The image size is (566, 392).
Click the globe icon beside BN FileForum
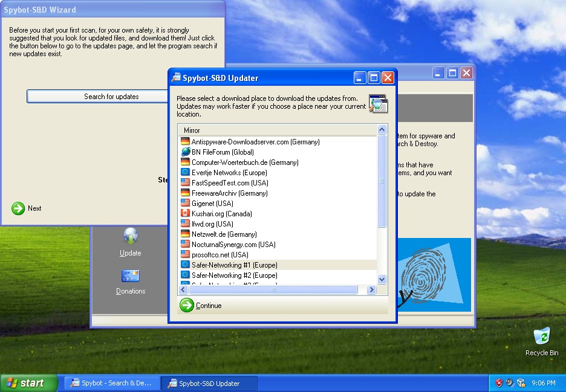(185, 152)
